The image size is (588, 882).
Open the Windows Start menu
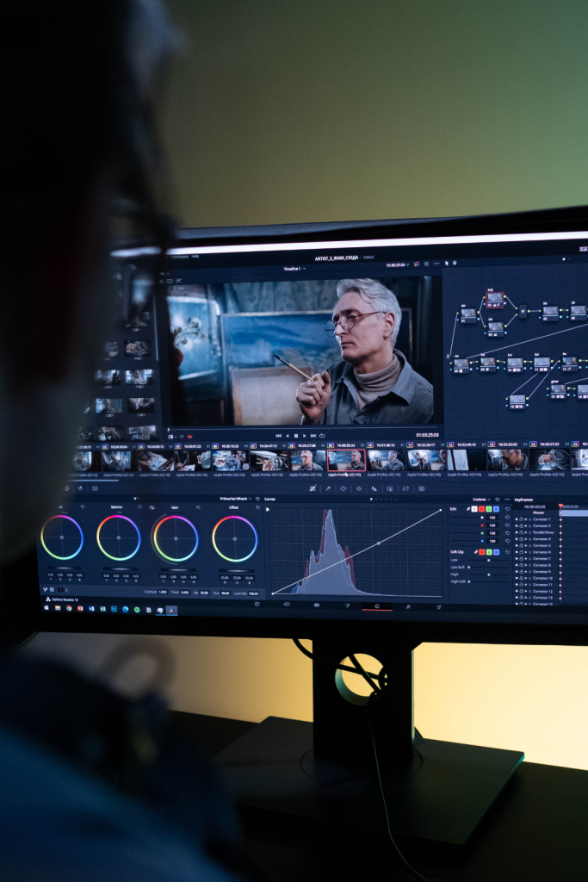(46, 607)
